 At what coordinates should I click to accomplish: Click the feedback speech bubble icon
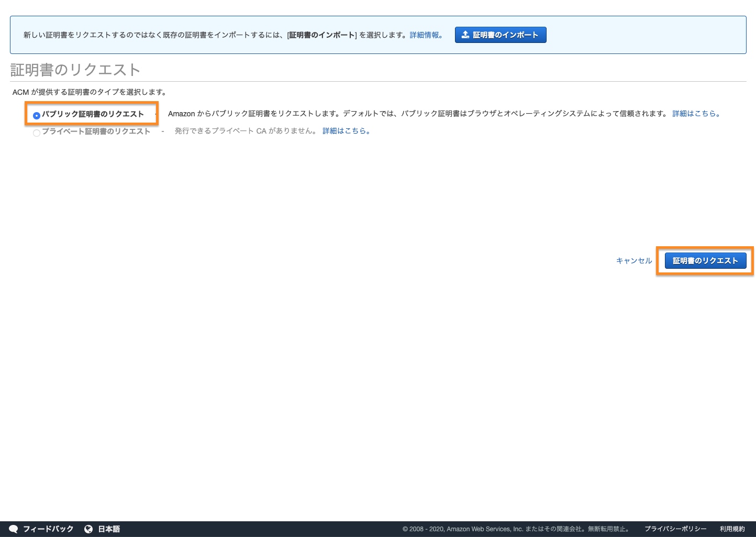click(14, 529)
